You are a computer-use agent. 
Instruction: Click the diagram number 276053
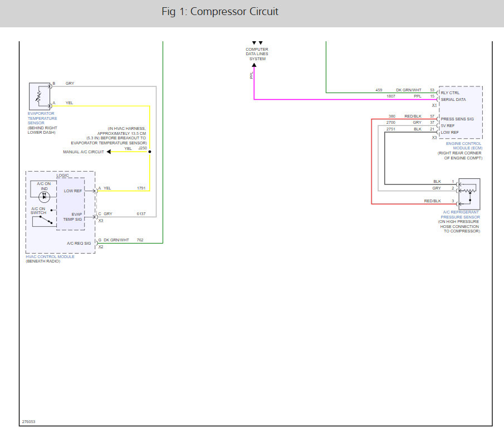pos(30,422)
